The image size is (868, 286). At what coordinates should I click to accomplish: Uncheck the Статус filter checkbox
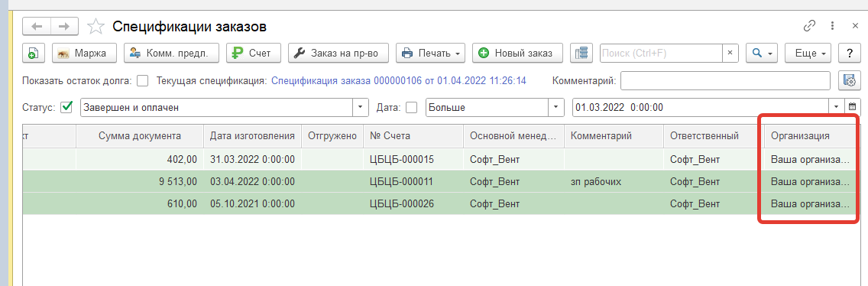click(x=67, y=108)
